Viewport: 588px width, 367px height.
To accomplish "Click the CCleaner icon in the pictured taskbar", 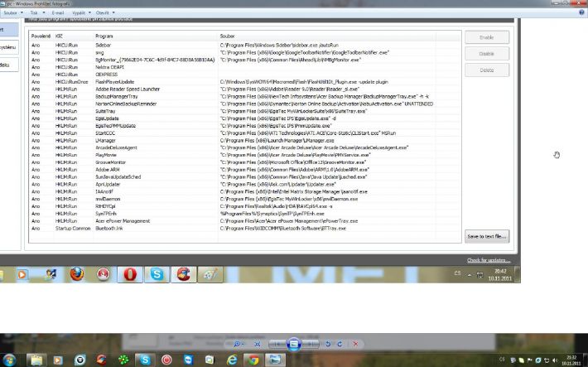I will (184, 274).
